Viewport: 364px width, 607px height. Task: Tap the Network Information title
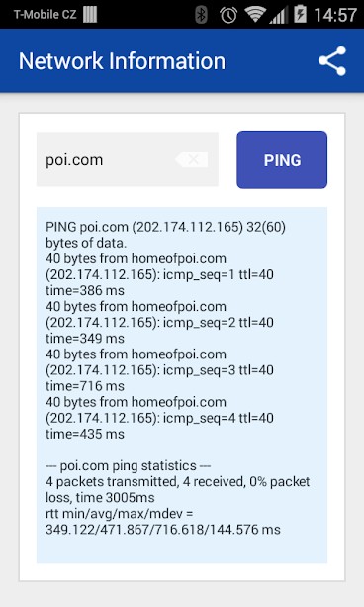122,61
